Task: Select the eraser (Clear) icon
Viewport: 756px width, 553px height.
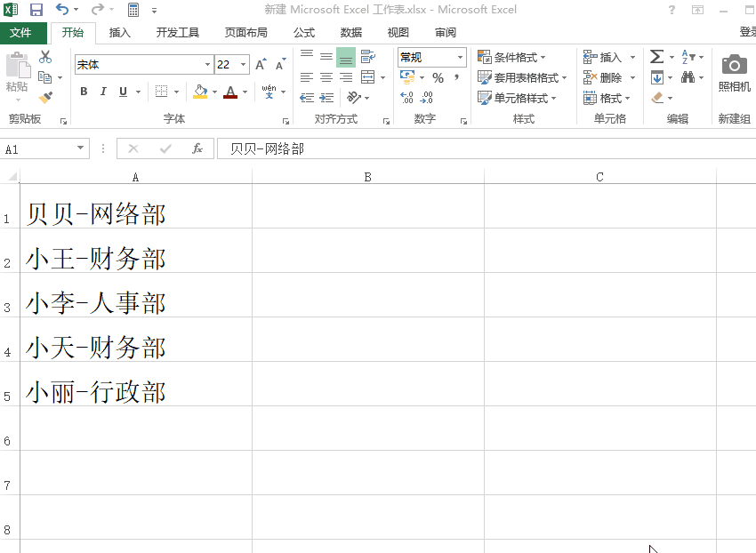Action: point(656,96)
